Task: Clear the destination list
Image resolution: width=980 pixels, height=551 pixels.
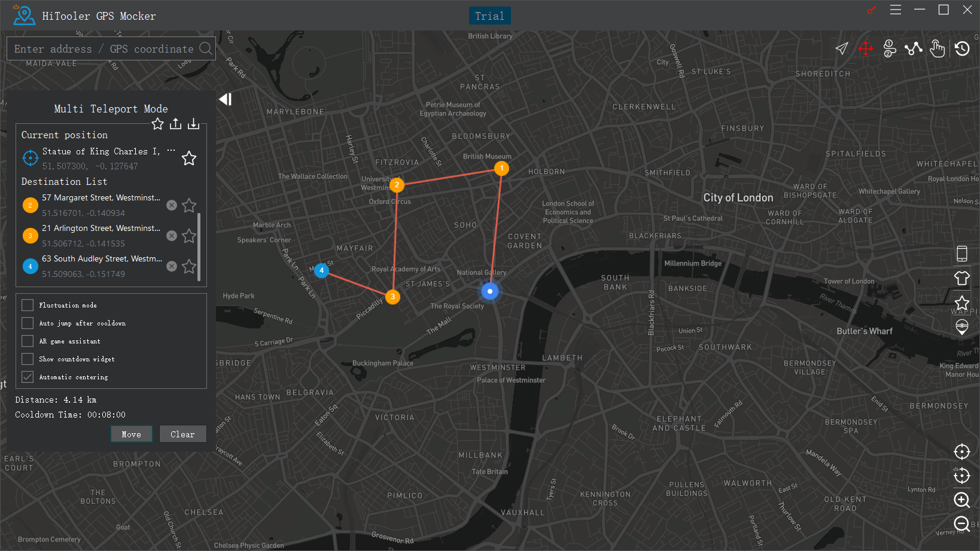Action: click(183, 434)
